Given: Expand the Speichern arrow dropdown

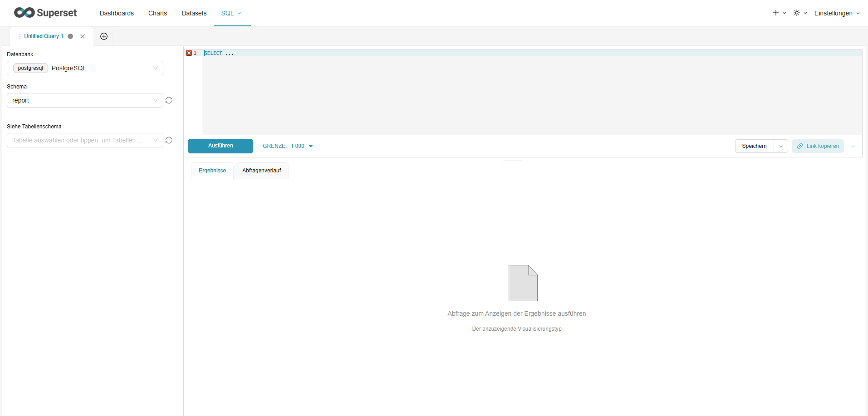Looking at the screenshot, I should point(780,146).
